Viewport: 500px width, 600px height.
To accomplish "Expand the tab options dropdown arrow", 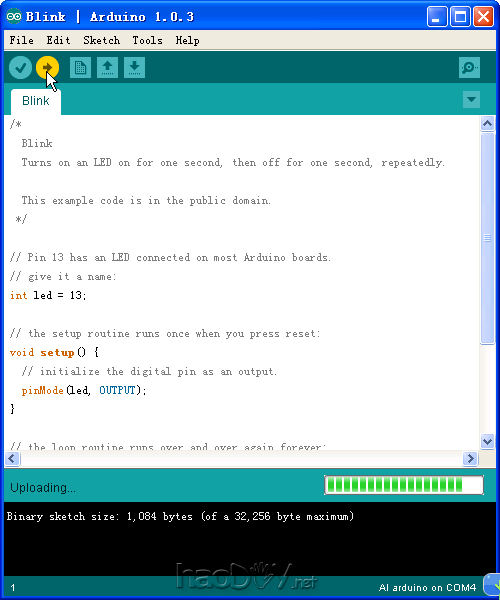I will [471, 99].
